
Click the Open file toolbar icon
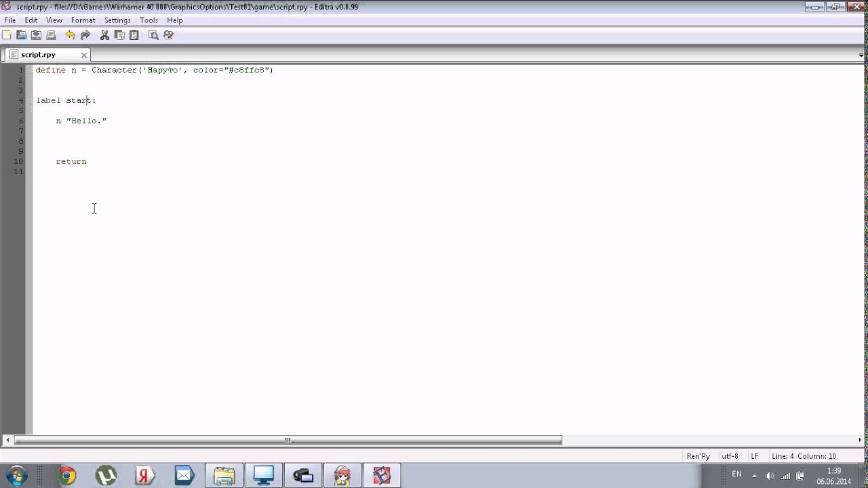pyautogui.click(x=22, y=35)
